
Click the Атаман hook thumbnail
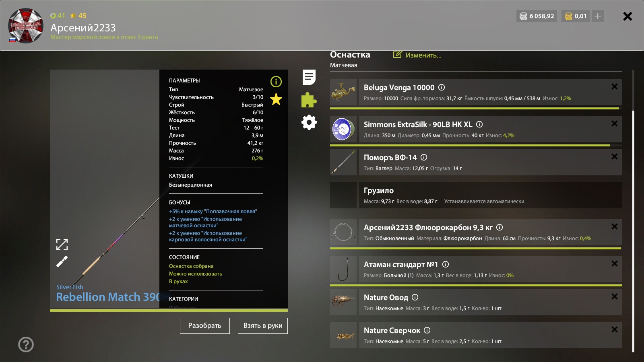pos(343,269)
